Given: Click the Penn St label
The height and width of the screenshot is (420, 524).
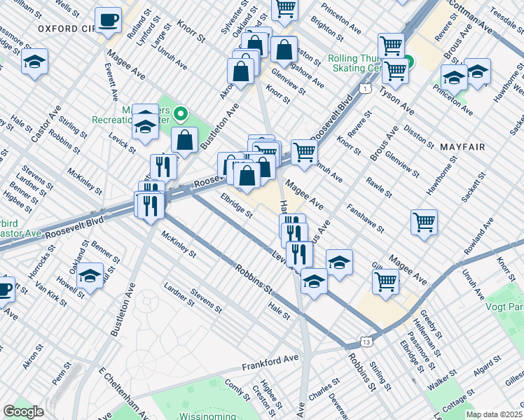Looking at the screenshot, I should [62, 373].
